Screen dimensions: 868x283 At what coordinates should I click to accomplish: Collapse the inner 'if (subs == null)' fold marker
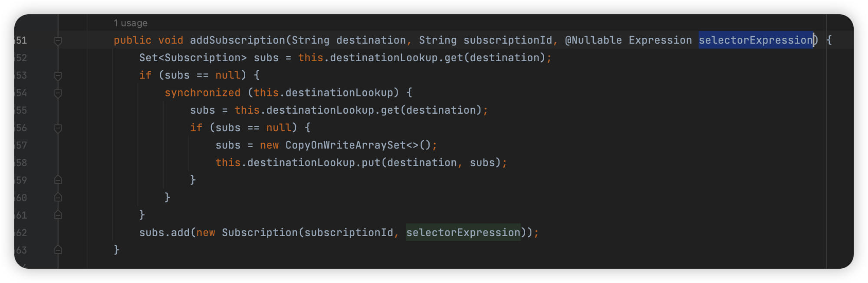[x=58, y=128]
